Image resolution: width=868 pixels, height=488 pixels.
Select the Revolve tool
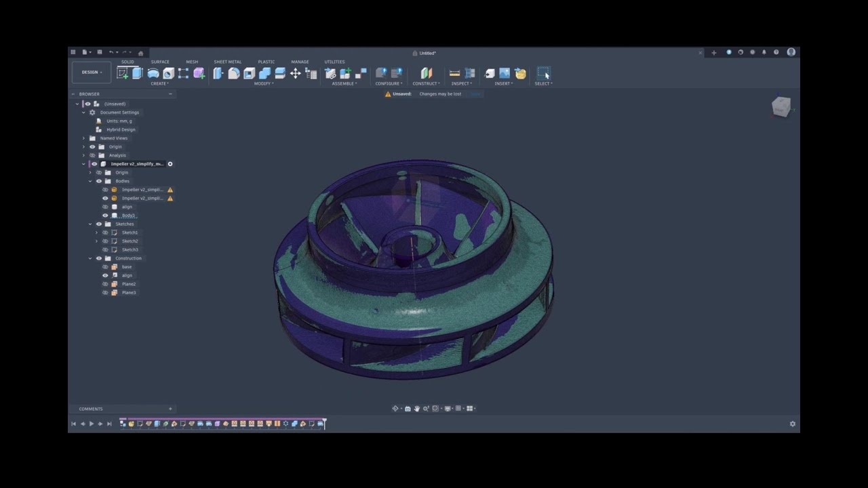click(153, 73)
